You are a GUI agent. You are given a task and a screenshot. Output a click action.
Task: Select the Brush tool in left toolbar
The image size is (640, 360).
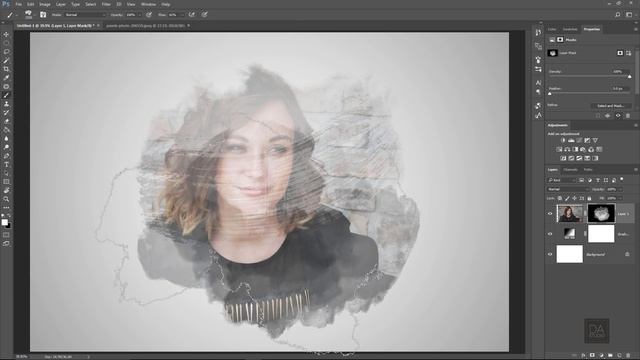click(x=6, y=95)
